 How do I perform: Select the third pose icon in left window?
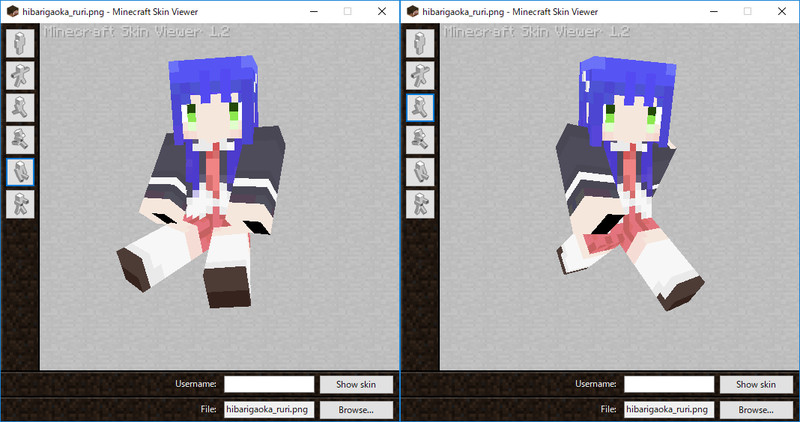(20, 107)
